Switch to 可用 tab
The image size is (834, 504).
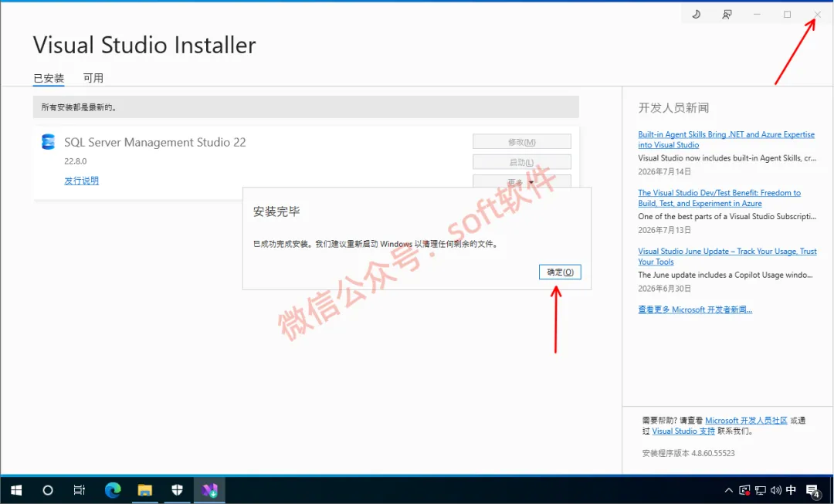[x=93, y=78]
